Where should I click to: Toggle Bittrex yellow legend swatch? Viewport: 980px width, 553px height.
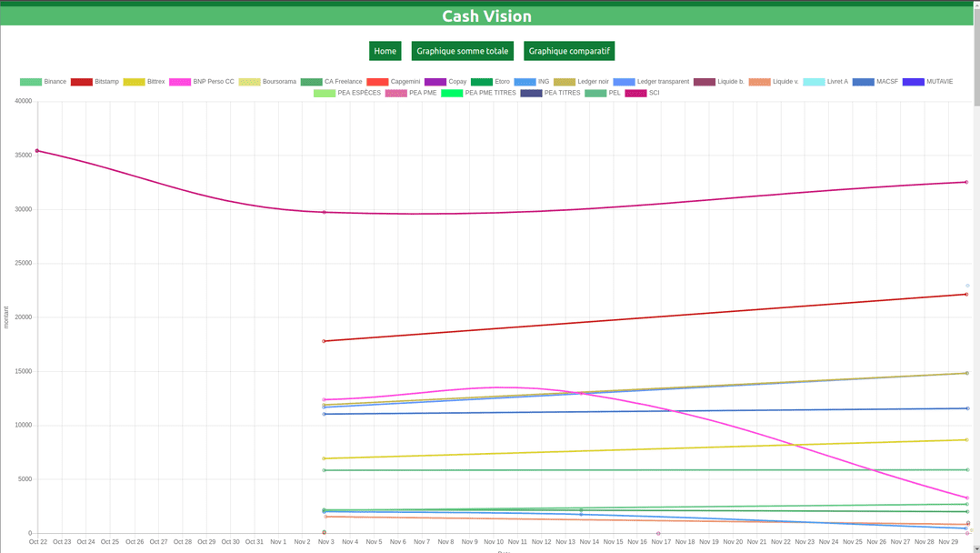134,82
